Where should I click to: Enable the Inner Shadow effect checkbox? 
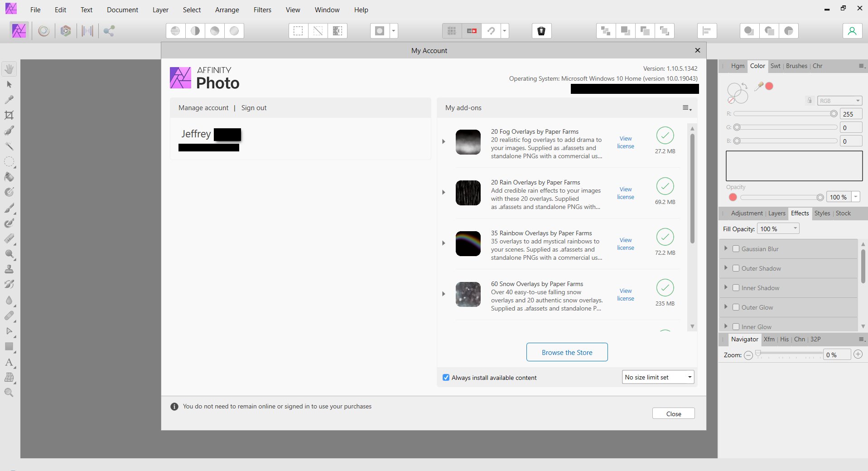736,288
